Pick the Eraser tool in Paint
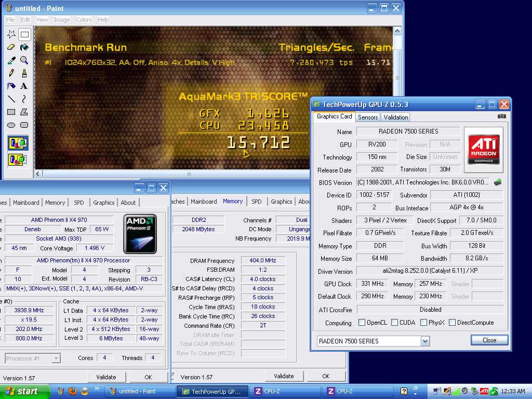532x399 pixels. click(11, 47)
